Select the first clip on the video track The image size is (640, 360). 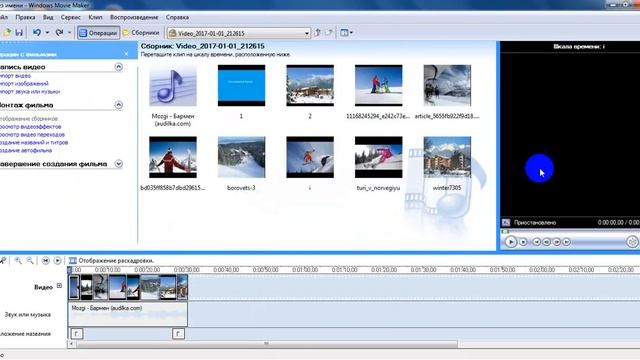pos(74,287)
